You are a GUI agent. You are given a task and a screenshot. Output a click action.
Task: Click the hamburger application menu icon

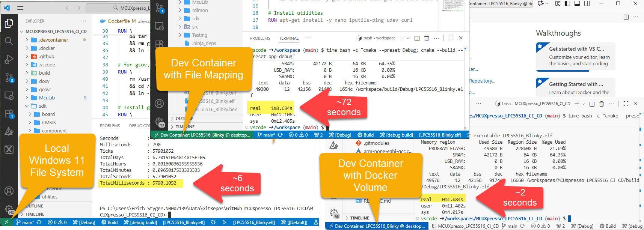[20, 8]
